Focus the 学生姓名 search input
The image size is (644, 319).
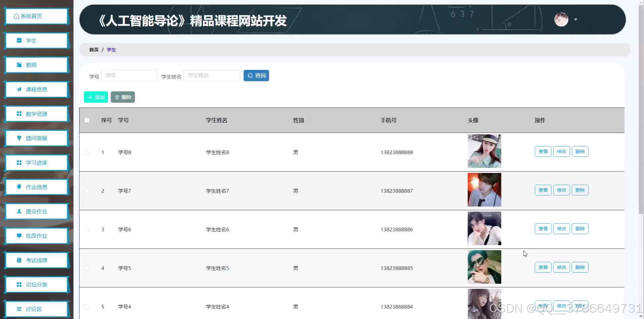coord(212,76)
